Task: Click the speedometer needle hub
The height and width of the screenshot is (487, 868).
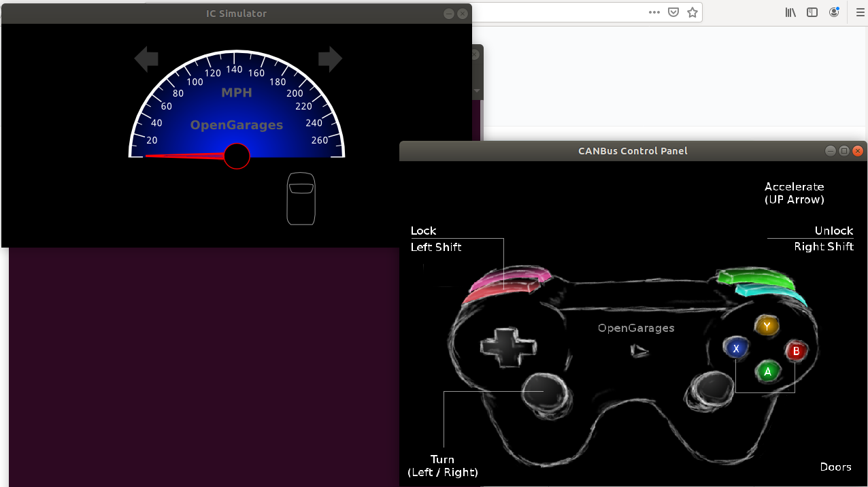Action: click(237, 156)
